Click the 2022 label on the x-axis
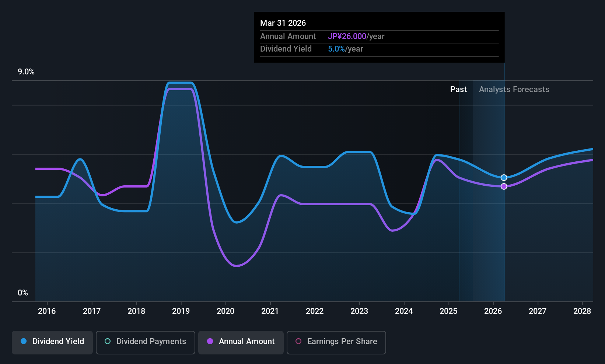Image resolution: width=605 pixels, height=364 pixels. coord(315,311)
